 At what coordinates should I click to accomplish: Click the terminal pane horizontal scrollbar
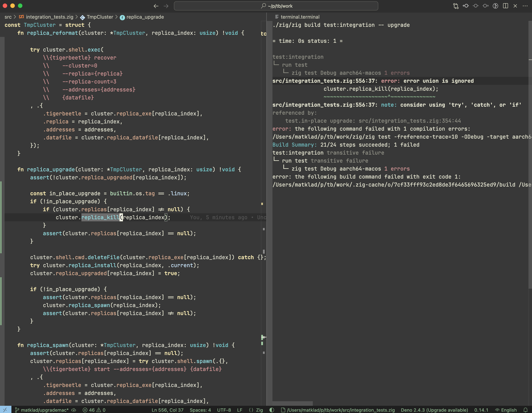point(292,403)
